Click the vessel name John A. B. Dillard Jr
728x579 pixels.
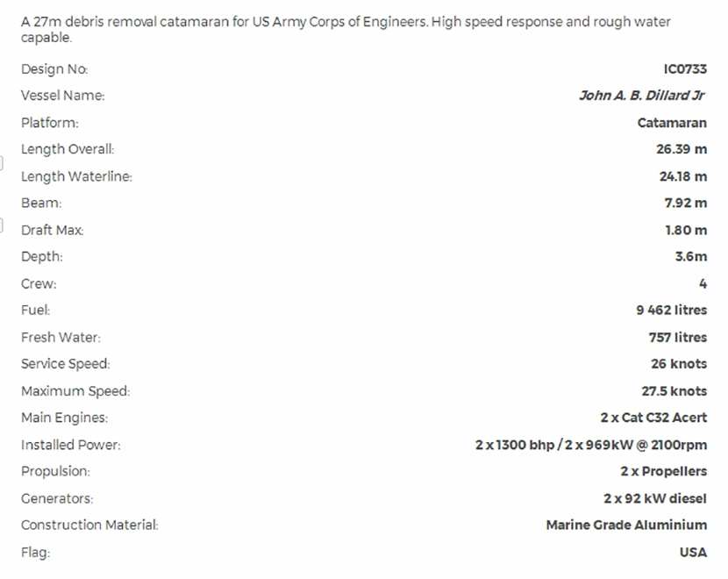point(642,96)
